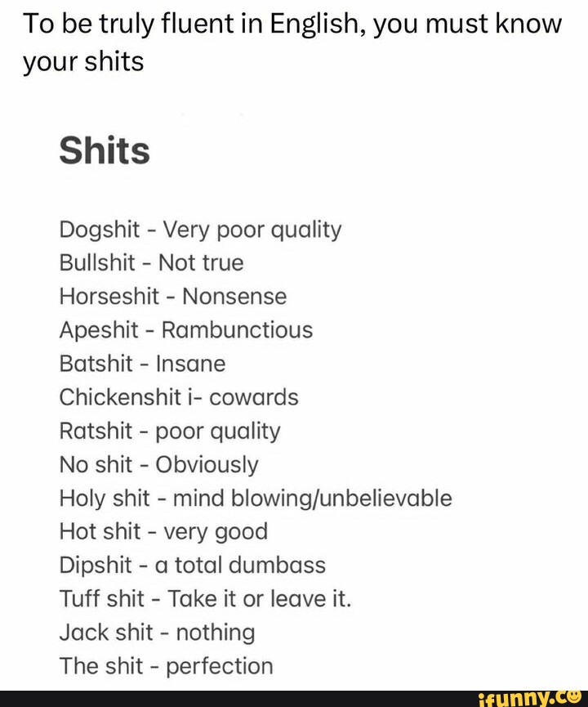Select the "Holy shit - mind blowing/unbelievable" line
Screen dimensions: 588x707
coord(256,499)
